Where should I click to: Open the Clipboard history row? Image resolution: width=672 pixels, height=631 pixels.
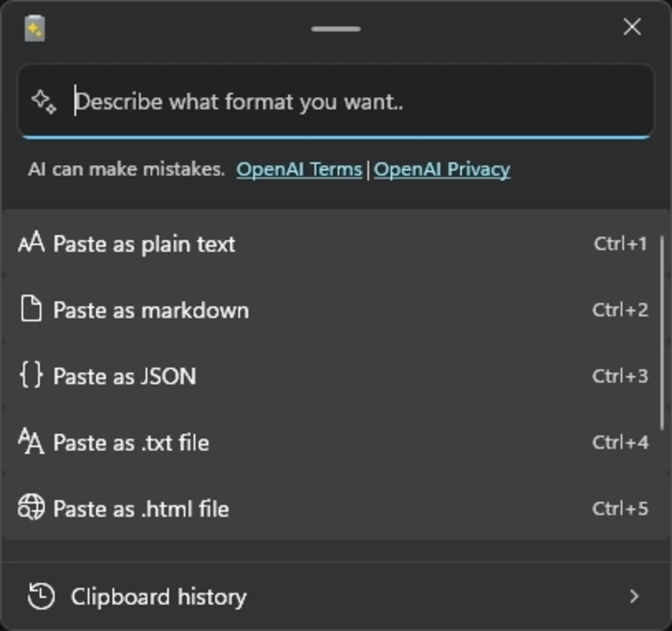point(336,596)
